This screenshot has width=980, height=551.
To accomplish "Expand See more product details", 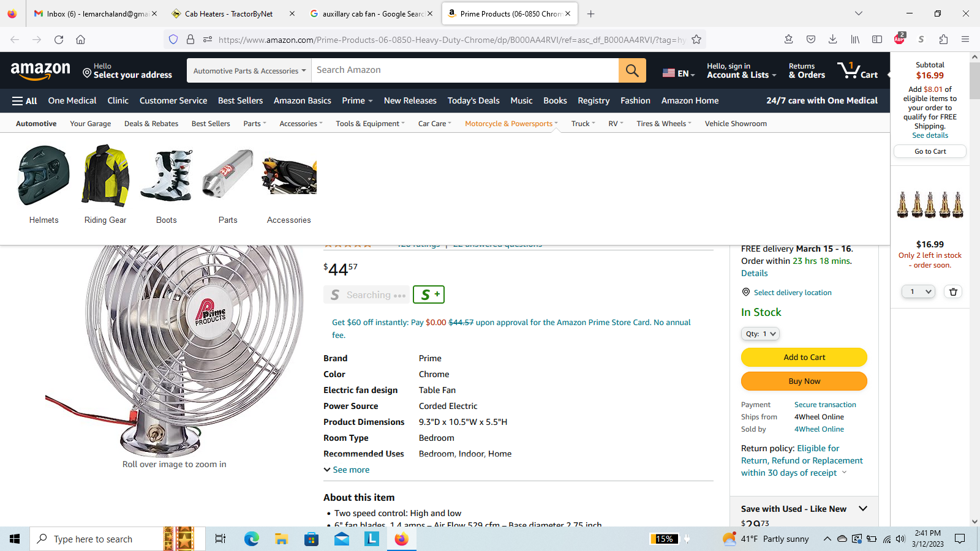I will point(347,470).
